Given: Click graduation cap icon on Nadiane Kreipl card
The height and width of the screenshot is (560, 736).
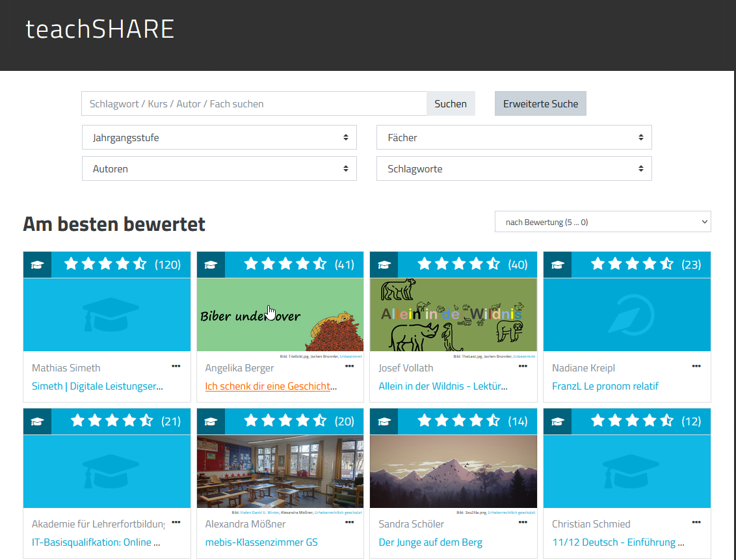Looking at the screenshot, I should (557, 265).
